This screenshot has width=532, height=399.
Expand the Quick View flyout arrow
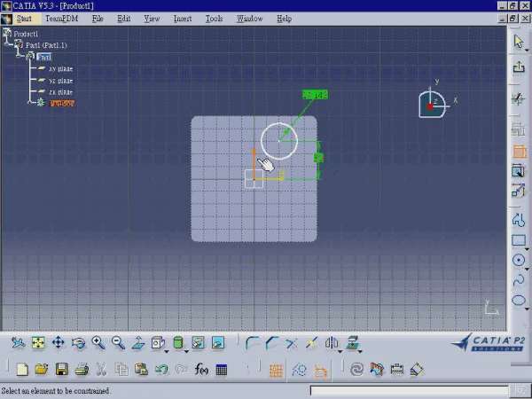[x=167, y=351]
